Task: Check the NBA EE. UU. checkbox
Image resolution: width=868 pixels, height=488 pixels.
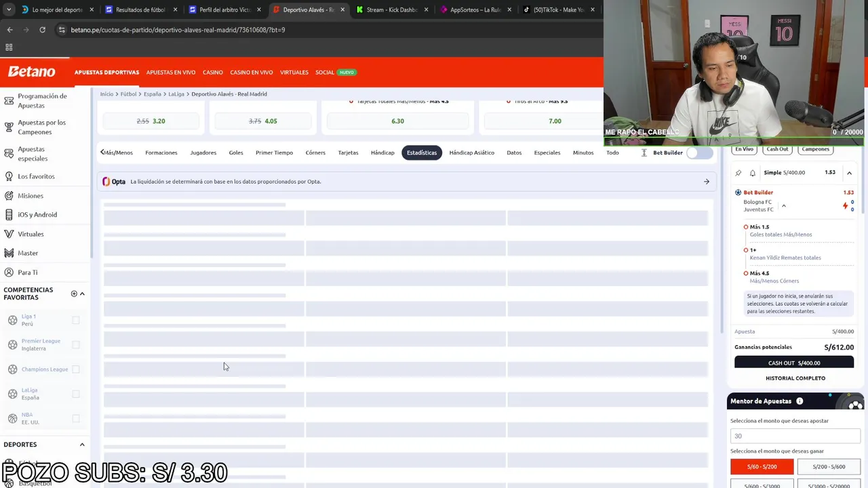Action: coord(76,418)
